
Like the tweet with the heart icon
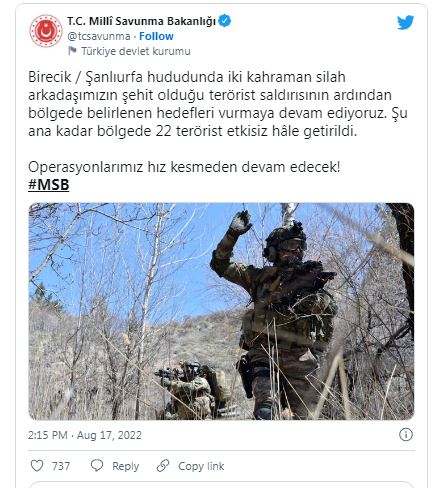pyautogui.click(x=37, y=466)
